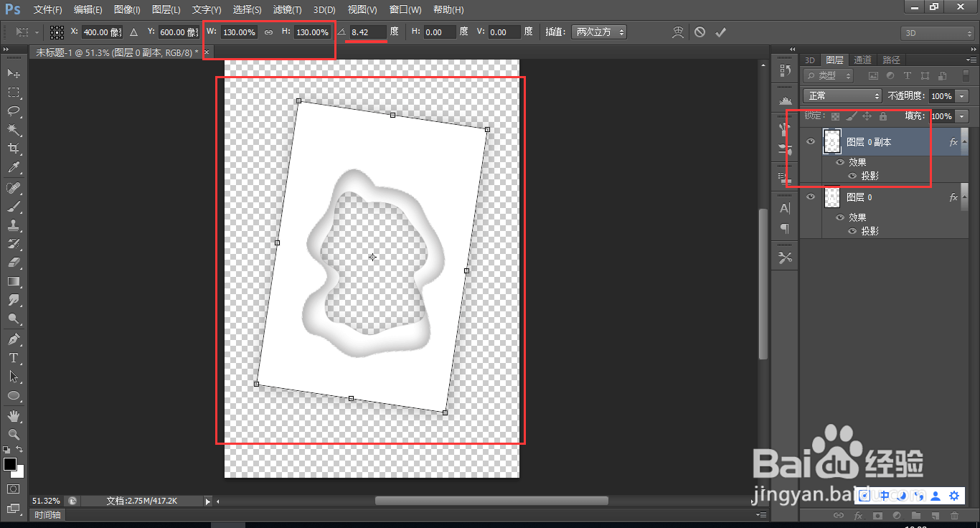Add a layer mask via panel bottom icon
Viewport: 980px width, 528px height.
(877, 515)
